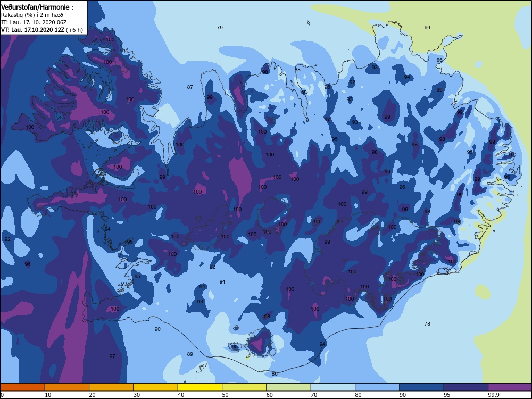Click the 88 humidity value on the map
The image size is (532, 399).
coord(297,70)
